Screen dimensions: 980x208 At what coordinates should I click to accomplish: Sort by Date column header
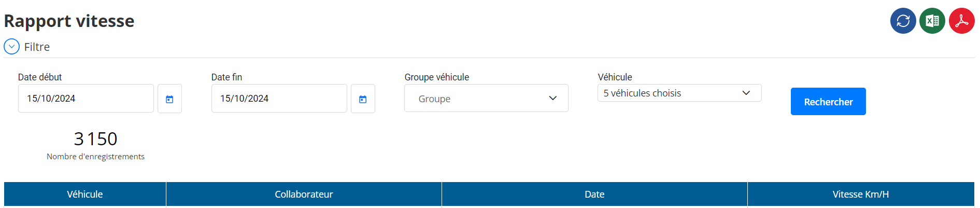594,194
